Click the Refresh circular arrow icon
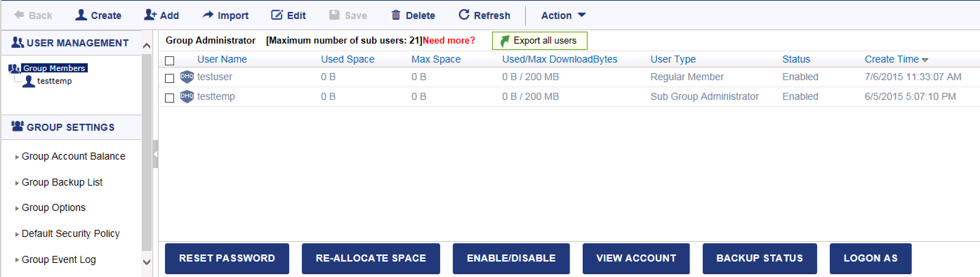Image resolution: width=980 pixels, height=277 pixels. pyautogui.click(x=463, y=15)
